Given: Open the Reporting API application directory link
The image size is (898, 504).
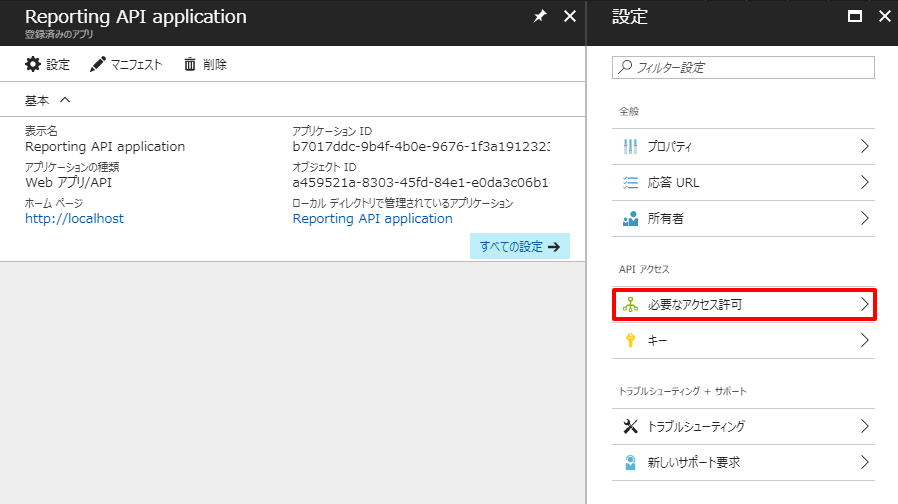Looking at the screenshot, I should click(372, 219).
